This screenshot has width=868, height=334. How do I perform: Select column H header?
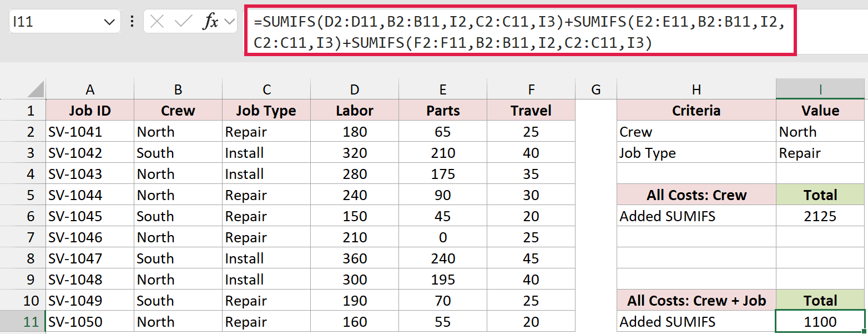[x=697, y=89]
